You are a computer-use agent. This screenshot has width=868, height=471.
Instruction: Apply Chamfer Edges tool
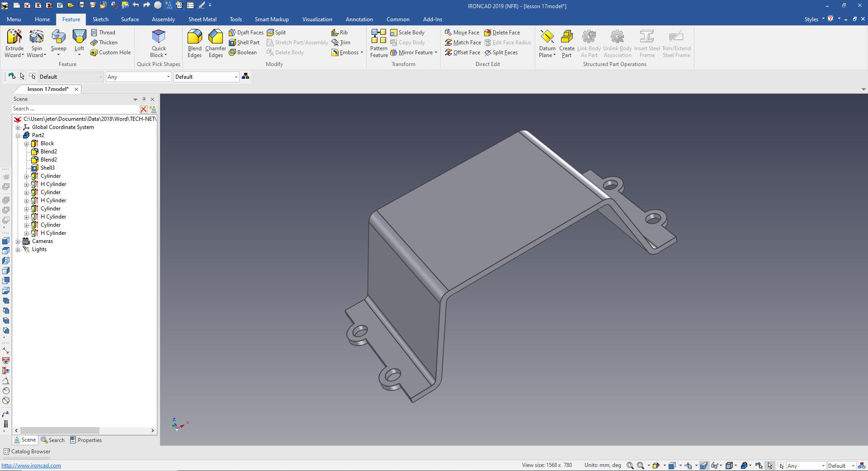[216, 43]
